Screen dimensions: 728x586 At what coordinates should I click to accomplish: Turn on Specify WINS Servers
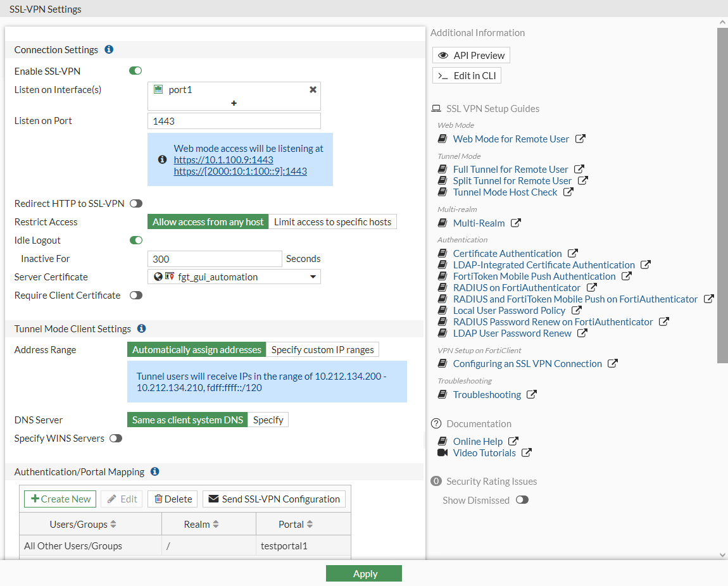click(115, 438)
